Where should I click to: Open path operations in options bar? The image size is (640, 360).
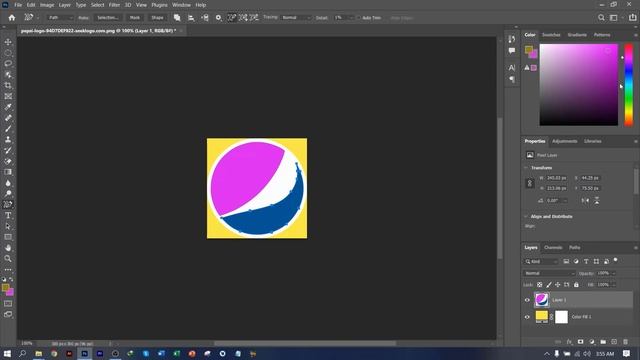pyautogui.click(x=177, y=18)
